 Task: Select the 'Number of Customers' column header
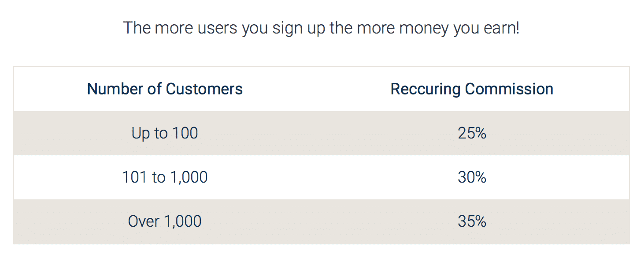(165, 89)
